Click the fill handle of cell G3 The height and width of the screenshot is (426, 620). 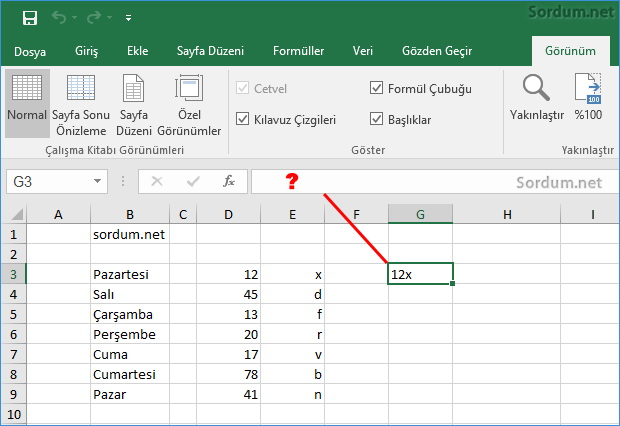pyautogui.click(x=452, y=284)
